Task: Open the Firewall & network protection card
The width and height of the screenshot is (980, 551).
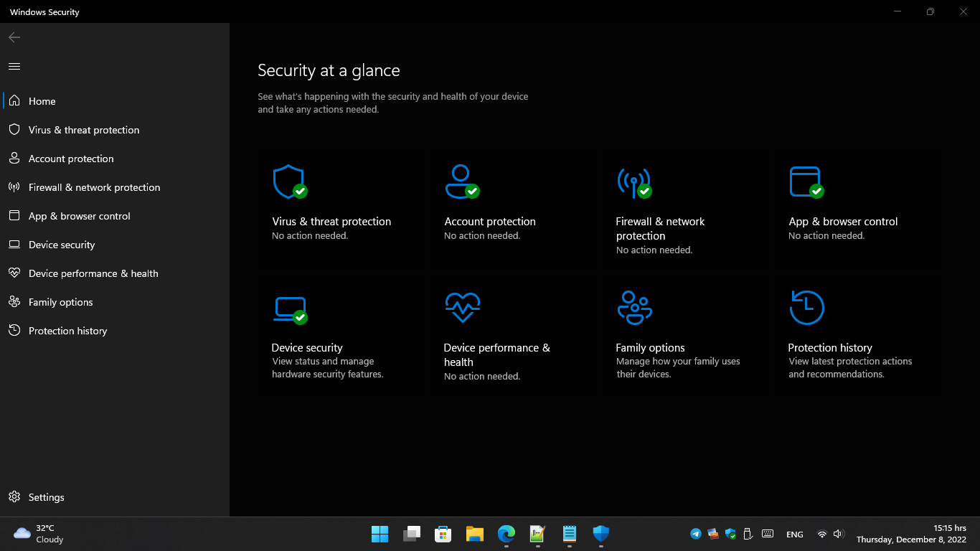Action: pyautogui.click(x=686, y=209)
